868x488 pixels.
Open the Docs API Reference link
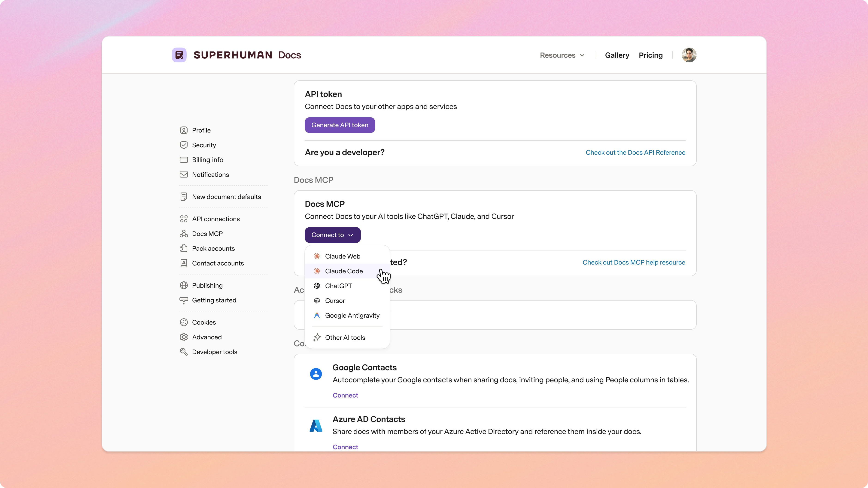click(x=635, y=153)
